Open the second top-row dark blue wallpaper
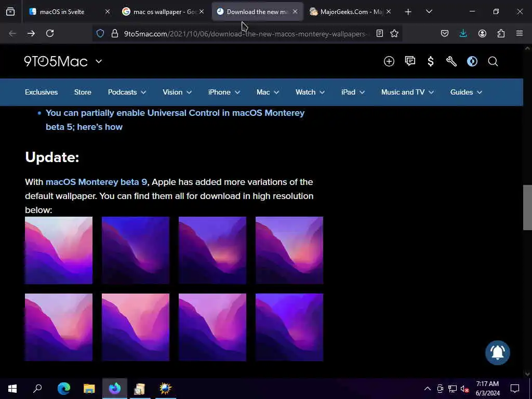532x399 pixels. coord(136,250)
